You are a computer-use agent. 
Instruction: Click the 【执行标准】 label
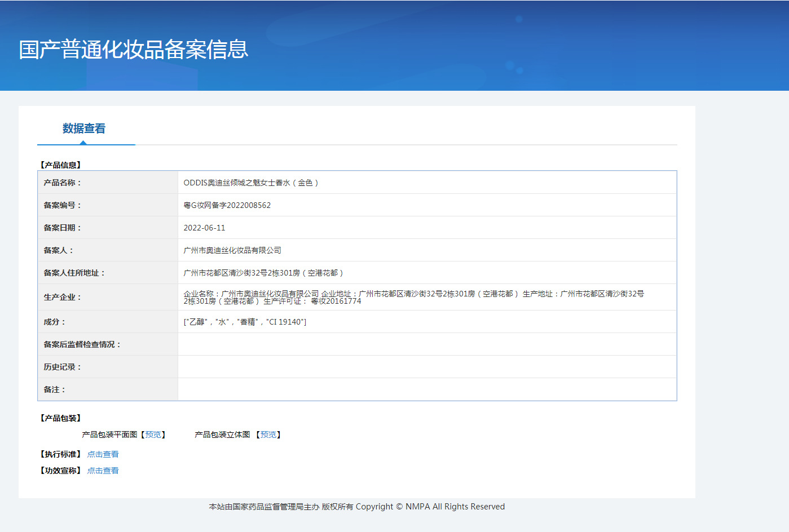coord(61,454)
